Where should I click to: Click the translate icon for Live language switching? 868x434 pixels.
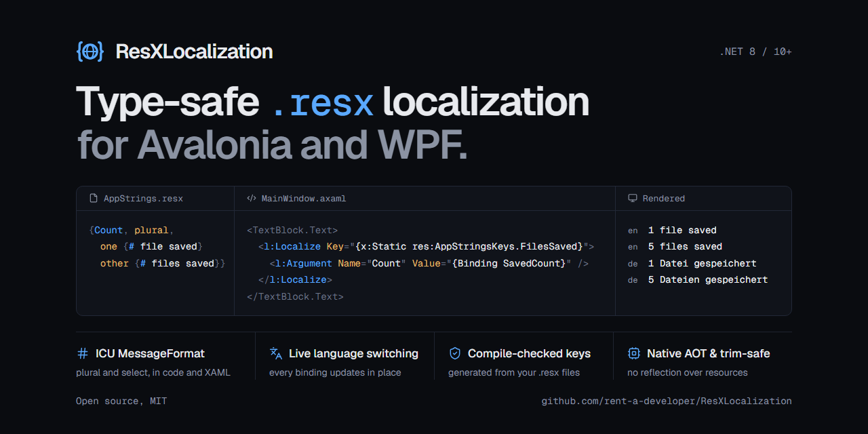(275, 353)
